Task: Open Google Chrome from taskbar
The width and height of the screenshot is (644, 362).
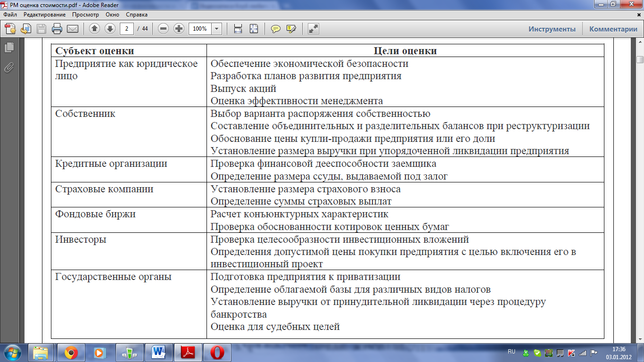Action: tap(71, 353)
